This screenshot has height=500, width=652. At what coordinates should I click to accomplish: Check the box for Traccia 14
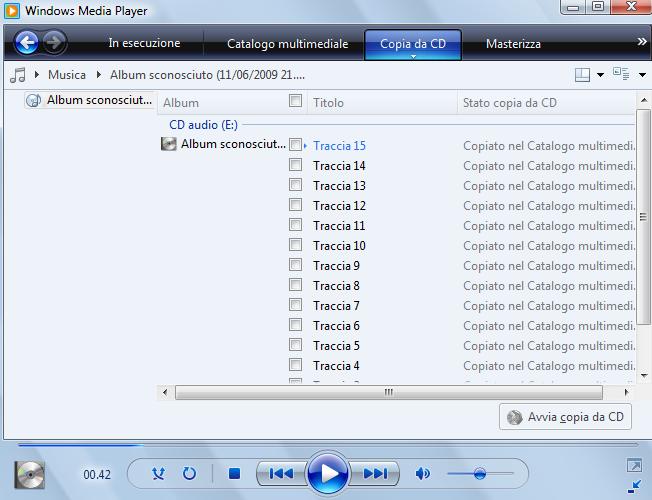pos(295,164)
